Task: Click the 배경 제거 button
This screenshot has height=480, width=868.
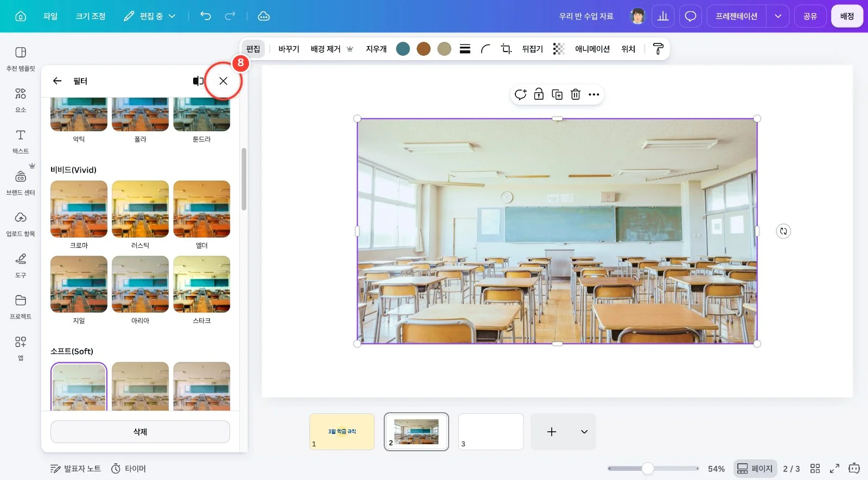Action: point(331,49)
